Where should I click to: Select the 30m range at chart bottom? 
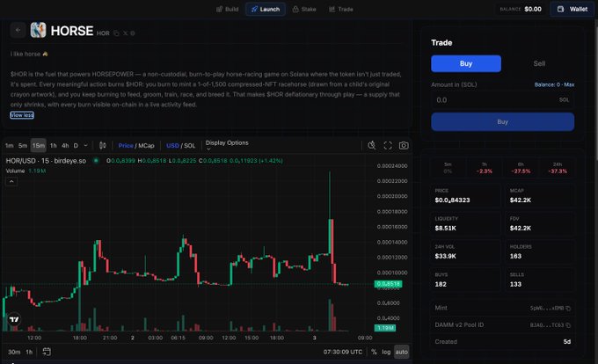click(x=14, y=352)
